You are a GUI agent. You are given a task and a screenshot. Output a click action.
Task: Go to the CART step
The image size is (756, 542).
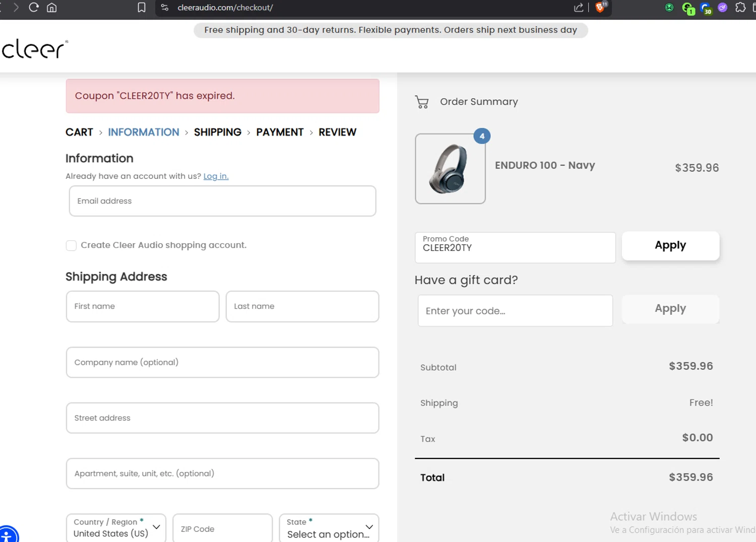click(79, 132)
